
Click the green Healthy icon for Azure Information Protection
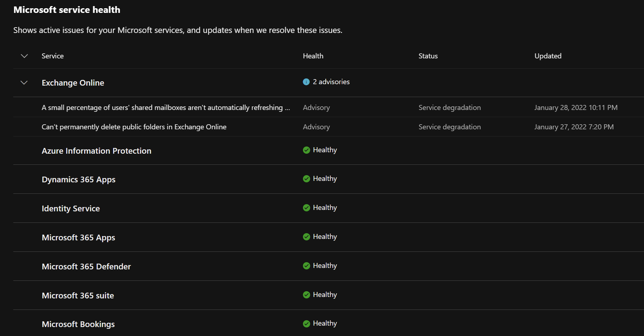tap(307, 150)
